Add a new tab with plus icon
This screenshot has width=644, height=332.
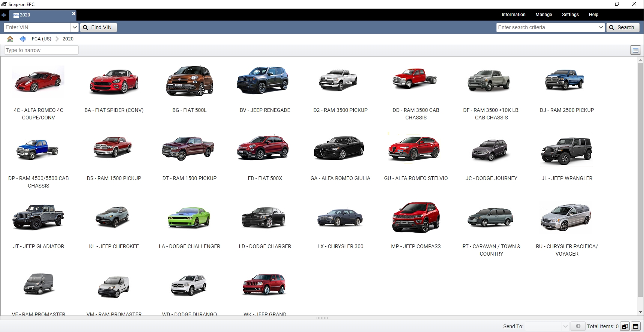(4, 15)
